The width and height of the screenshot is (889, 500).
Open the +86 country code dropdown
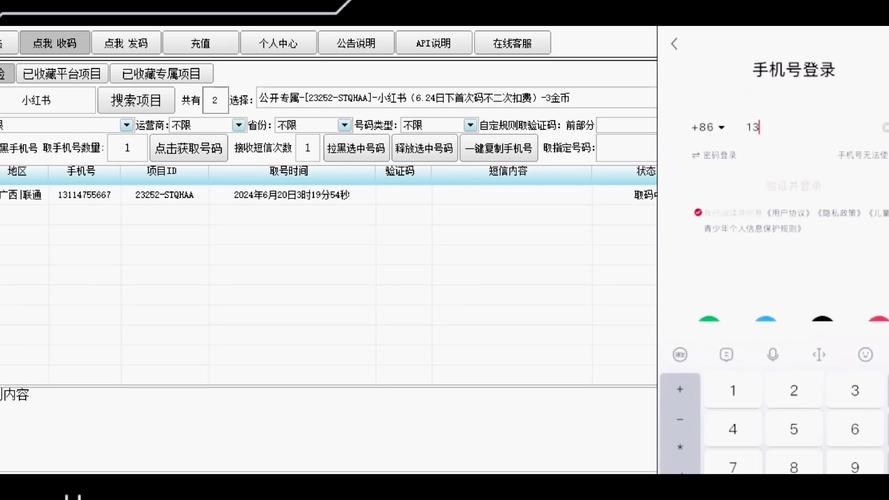(x=708, y=128)
